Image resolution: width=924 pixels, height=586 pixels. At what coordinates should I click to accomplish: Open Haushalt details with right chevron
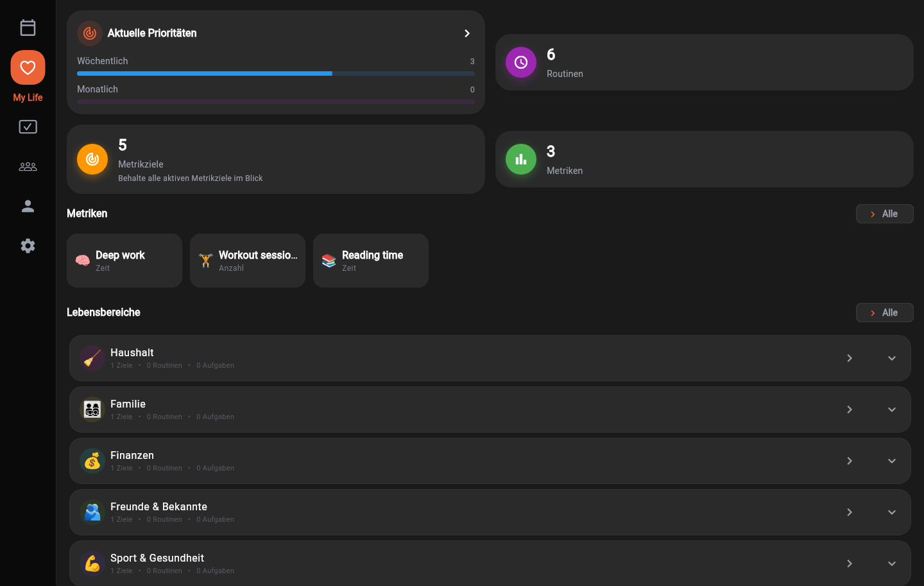point(850,358)
